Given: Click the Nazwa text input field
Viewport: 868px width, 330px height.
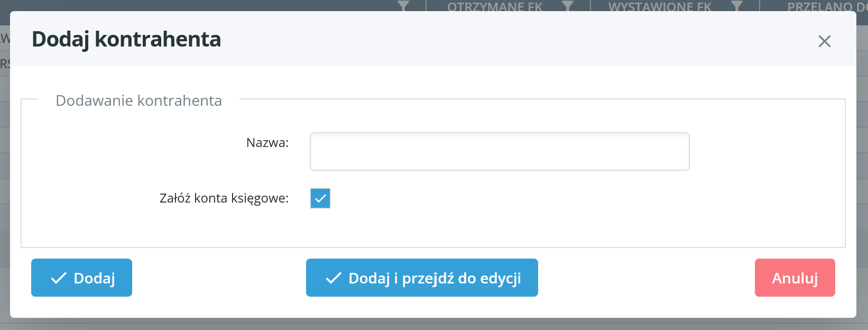Looking at the screenshot, I should [x=499, y=152].
